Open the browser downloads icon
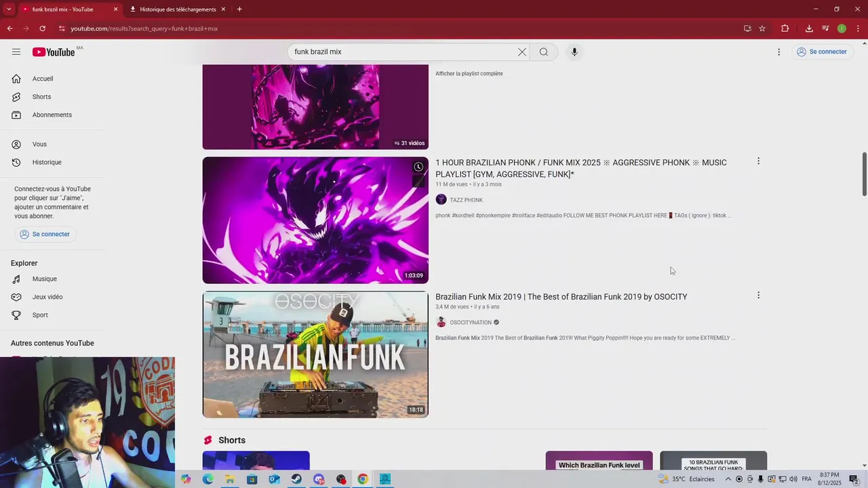 (x=809, y=28)
